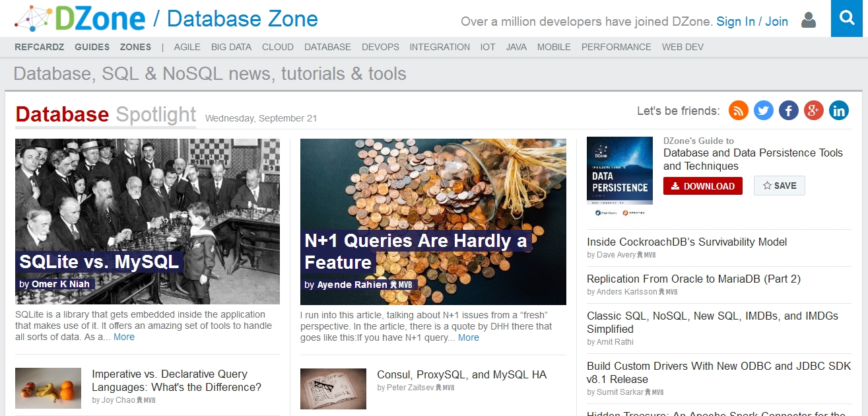The image size is (868, 416).
Task: Click MVB badge next to Peter Zaitsev
Action: pyautogui.click(x=445, y=388)
